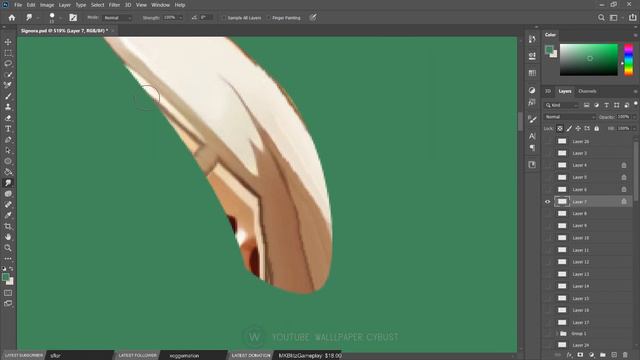Image resolution: width=640 pixels, height=360 pixels.
Task: Hide Layer 7 with eye icon
Action: pos(548,202)
